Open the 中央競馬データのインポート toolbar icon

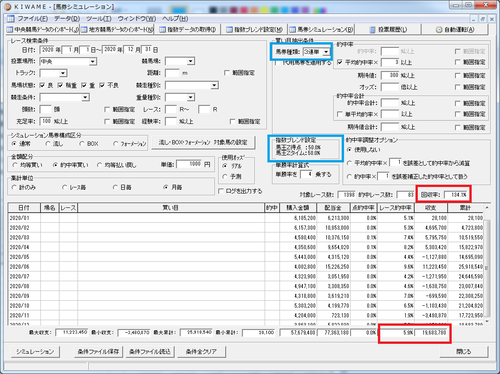(x=10, y=30)
